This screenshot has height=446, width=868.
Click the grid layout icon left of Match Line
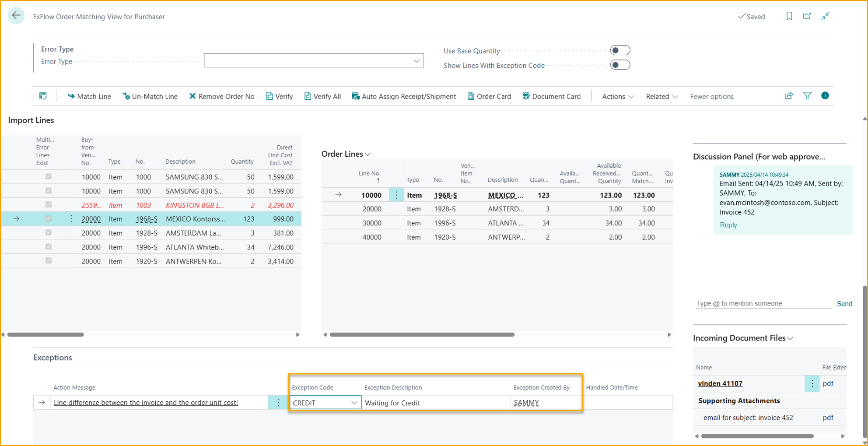pyautogui.click(x=43, y=96)
